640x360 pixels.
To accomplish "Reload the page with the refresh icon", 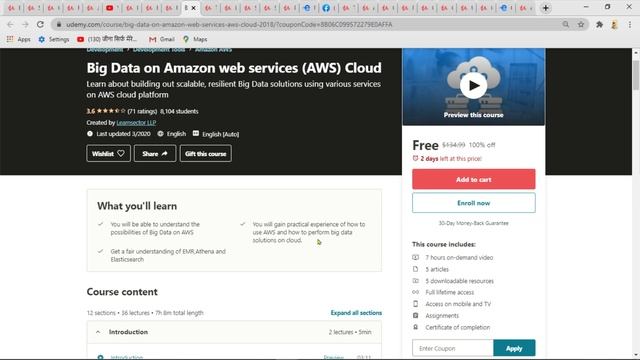I will click(x=40, y=24).
